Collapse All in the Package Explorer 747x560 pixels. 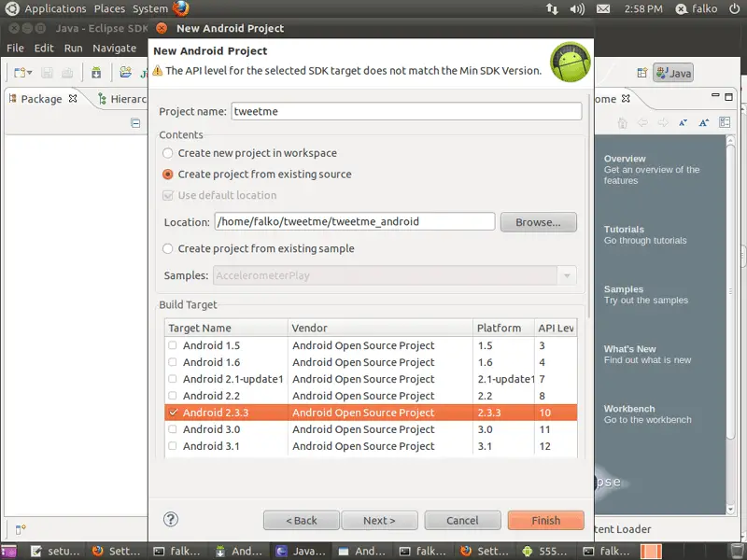[x=135, y=123]
